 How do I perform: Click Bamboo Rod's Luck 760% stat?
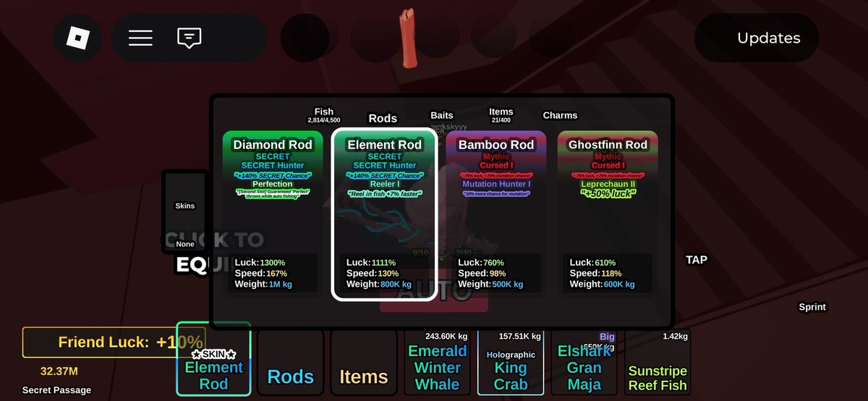click(x=481, y=262)
